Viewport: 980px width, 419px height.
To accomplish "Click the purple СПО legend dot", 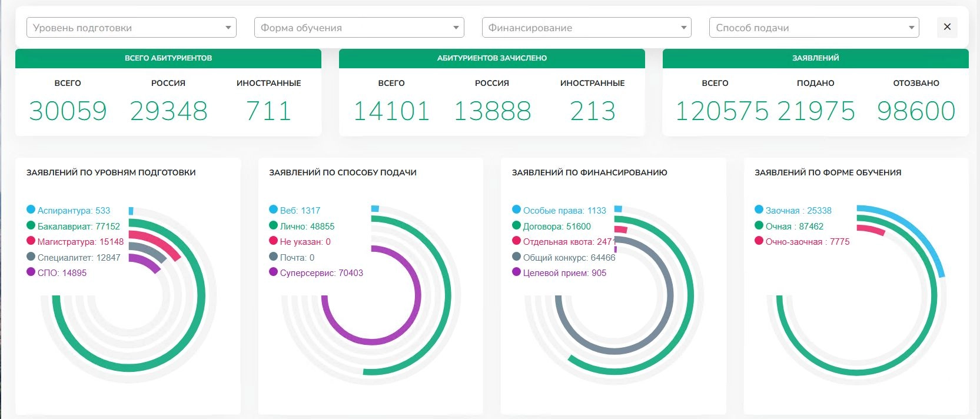I will (x=31, y=272).
